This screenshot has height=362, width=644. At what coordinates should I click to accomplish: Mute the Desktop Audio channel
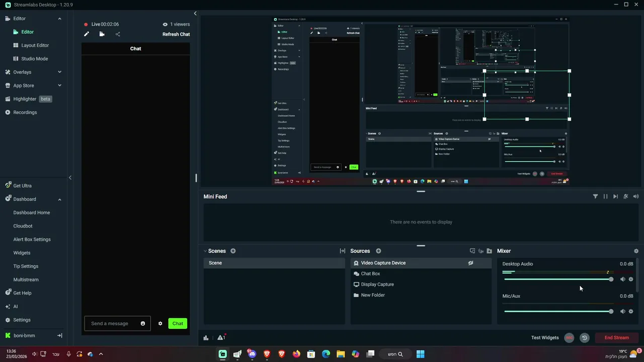tap(622, 279)
